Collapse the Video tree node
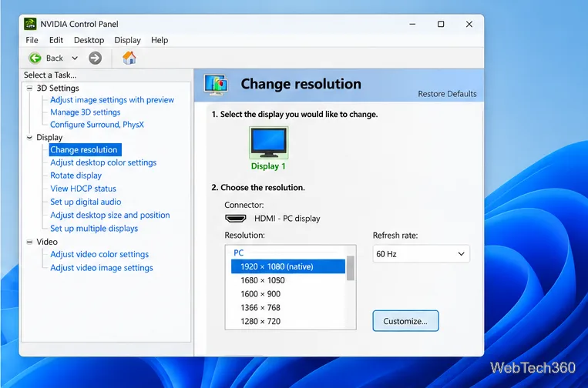The image size is (588, 388). coord(29,242)
